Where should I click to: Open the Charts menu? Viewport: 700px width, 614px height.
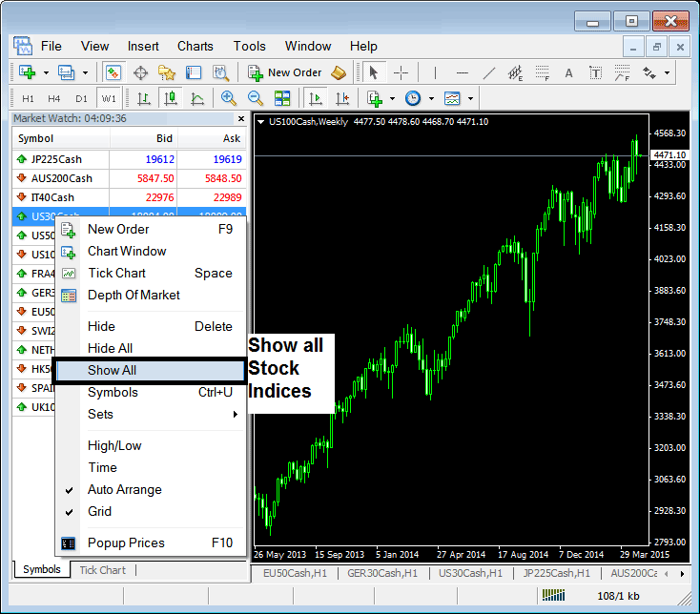pyautogui.click(x=196, y=47)
